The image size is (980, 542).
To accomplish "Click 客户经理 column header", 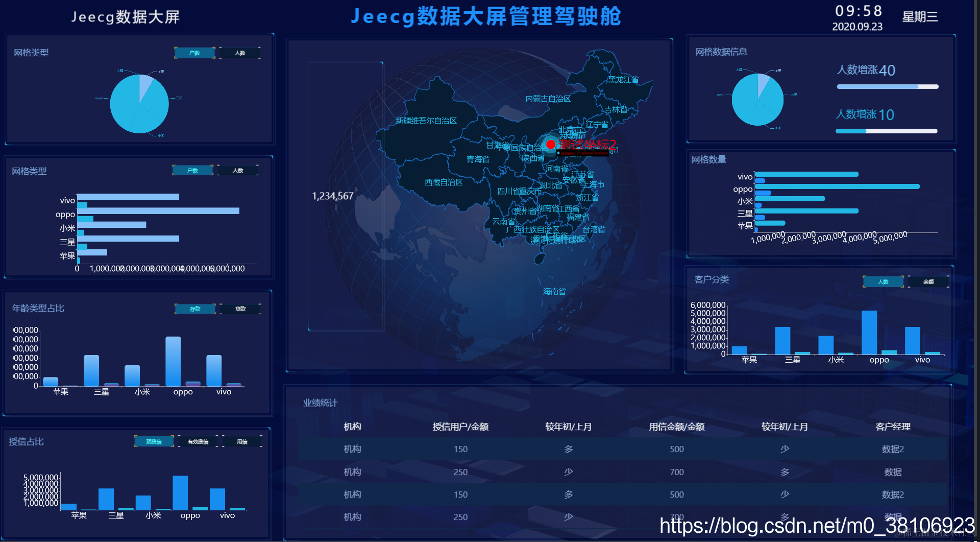I will point(893,427).
